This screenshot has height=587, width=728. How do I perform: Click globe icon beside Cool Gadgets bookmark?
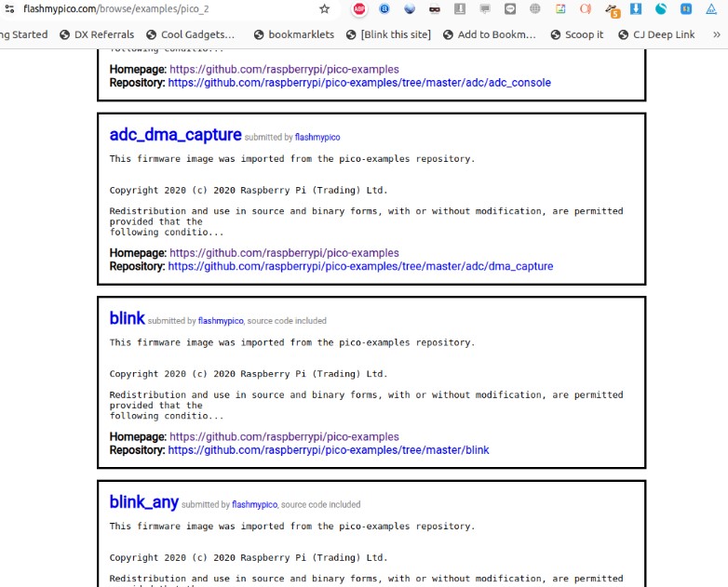pos(151,34)
